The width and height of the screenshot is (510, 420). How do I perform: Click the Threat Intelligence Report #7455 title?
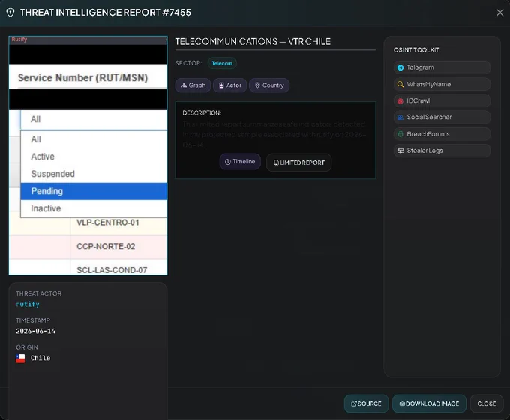point(106,12)
